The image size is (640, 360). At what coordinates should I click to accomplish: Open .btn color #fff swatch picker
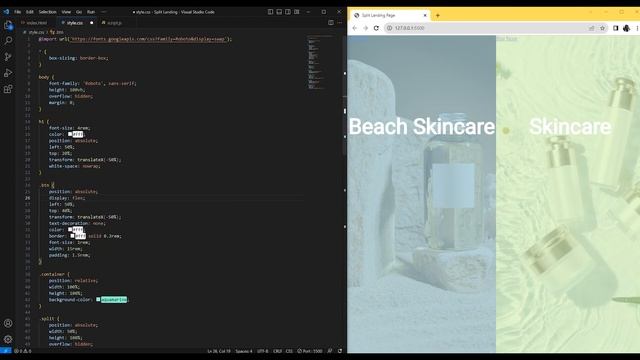[70, 230]
